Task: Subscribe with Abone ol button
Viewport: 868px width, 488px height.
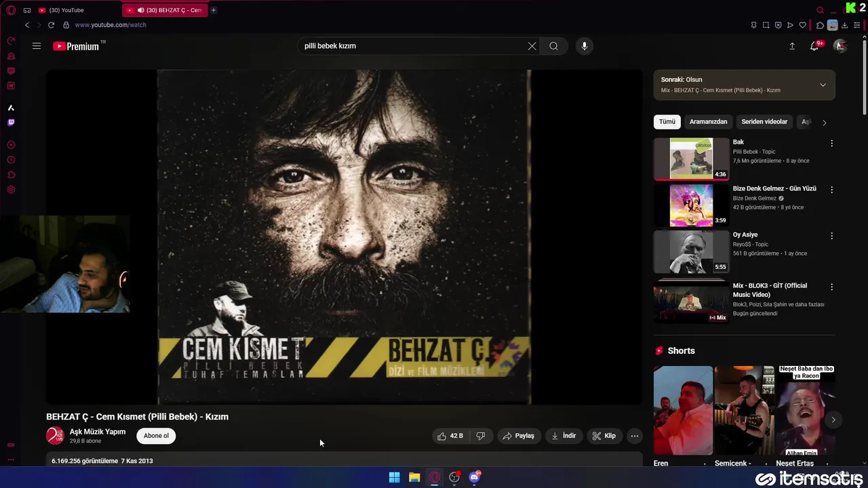Action: pyautogui.click(x=156, y=436)
